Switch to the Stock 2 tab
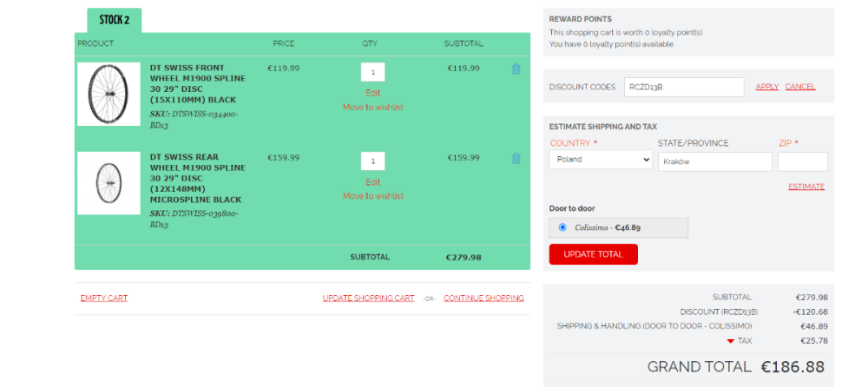Screen dimensions: 868x387 click(x=114, y=20)
